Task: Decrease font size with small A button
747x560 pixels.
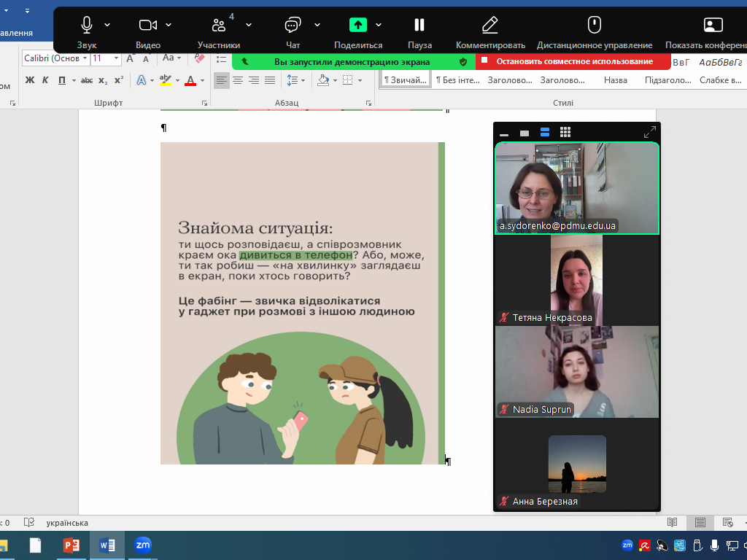Action: [x=146, y=60]
